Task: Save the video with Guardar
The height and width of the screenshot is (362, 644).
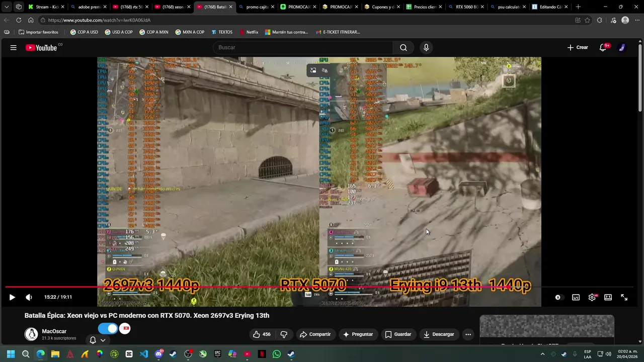Action: pos(398,334)
